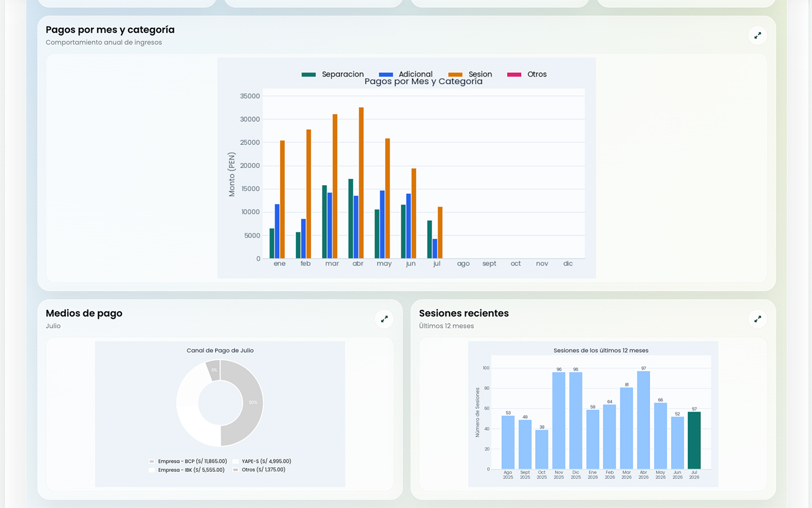Click the orange Sesion bar for ene

(283, 199)
